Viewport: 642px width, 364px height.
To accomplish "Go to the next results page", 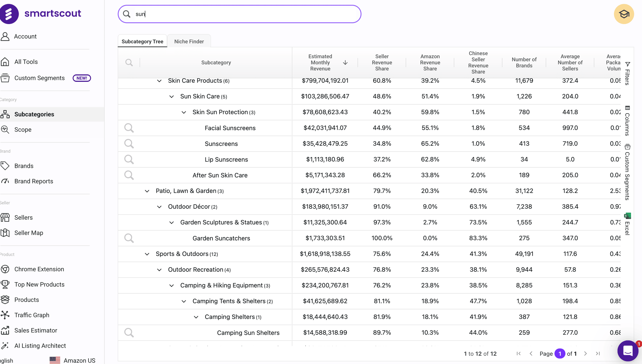I will click(585, 354).
